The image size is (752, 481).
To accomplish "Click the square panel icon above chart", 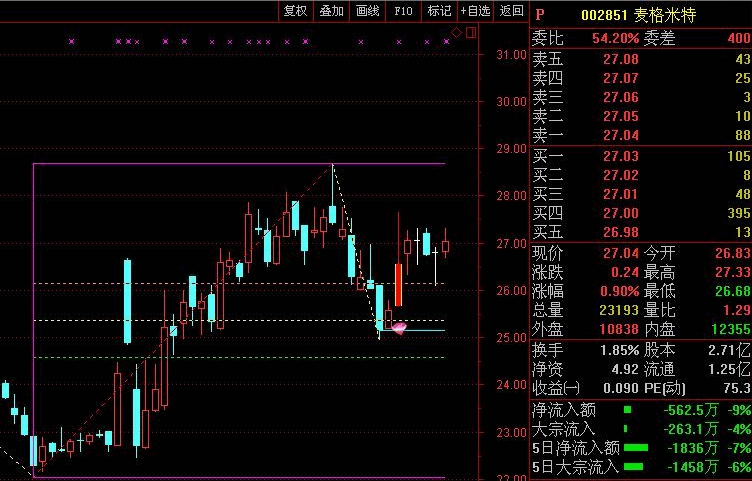I will [471, 33].
